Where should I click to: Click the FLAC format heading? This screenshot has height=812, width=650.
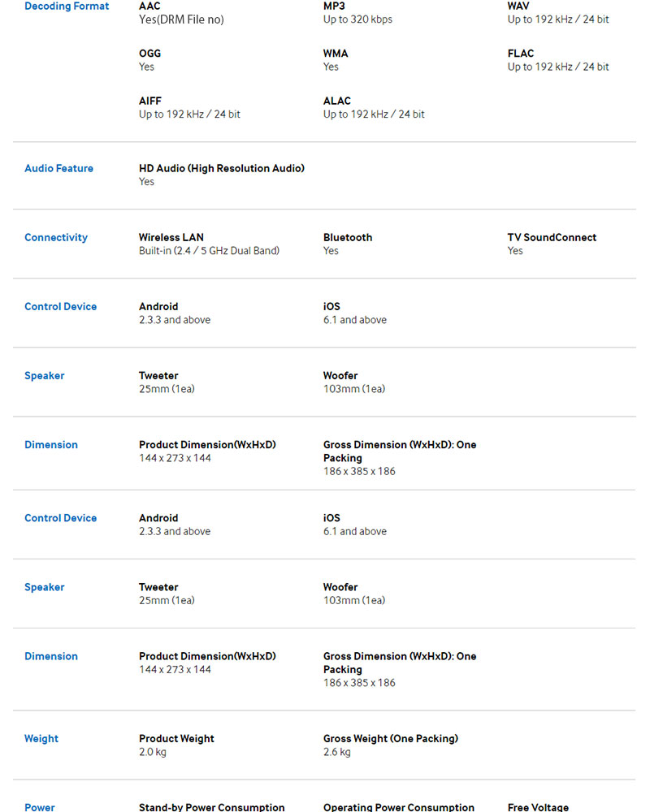[521, 54]
